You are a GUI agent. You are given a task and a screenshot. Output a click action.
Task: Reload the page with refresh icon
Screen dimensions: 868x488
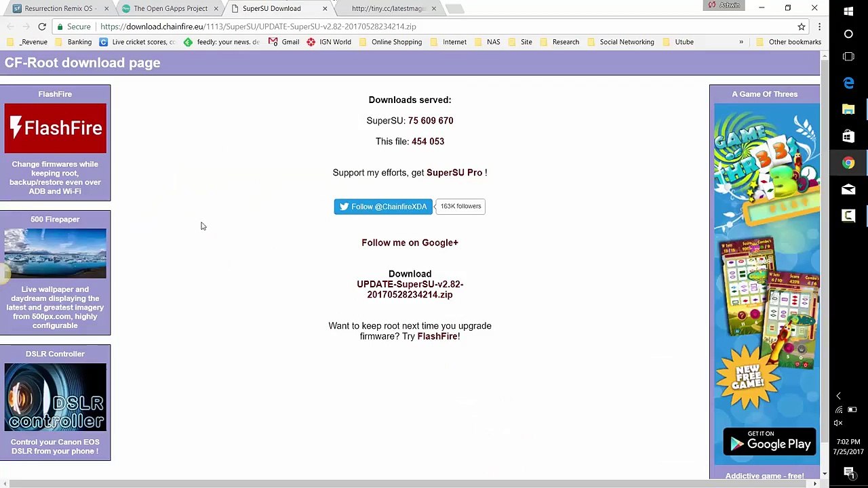pos(42,26)
